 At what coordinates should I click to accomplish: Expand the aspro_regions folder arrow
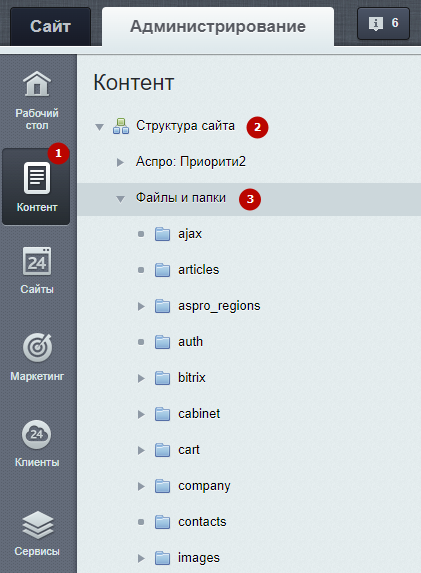(x=141, y=306)
